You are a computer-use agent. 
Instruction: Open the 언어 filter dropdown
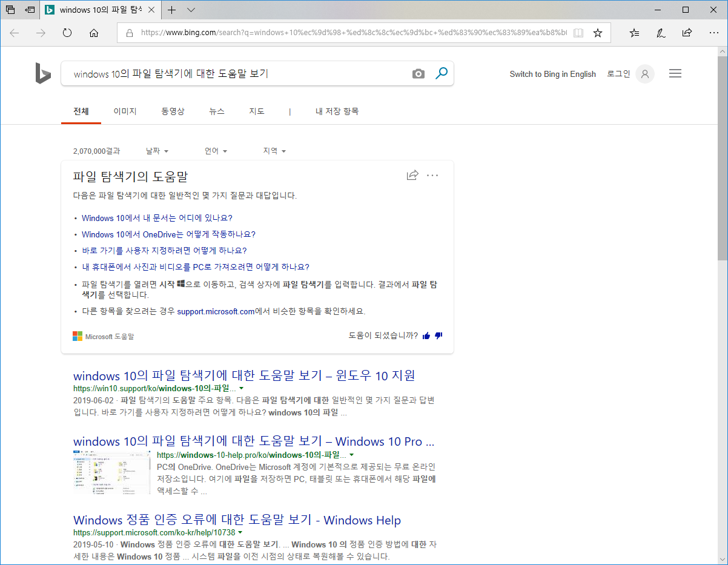pyautogui.click(x=216, y=151)
